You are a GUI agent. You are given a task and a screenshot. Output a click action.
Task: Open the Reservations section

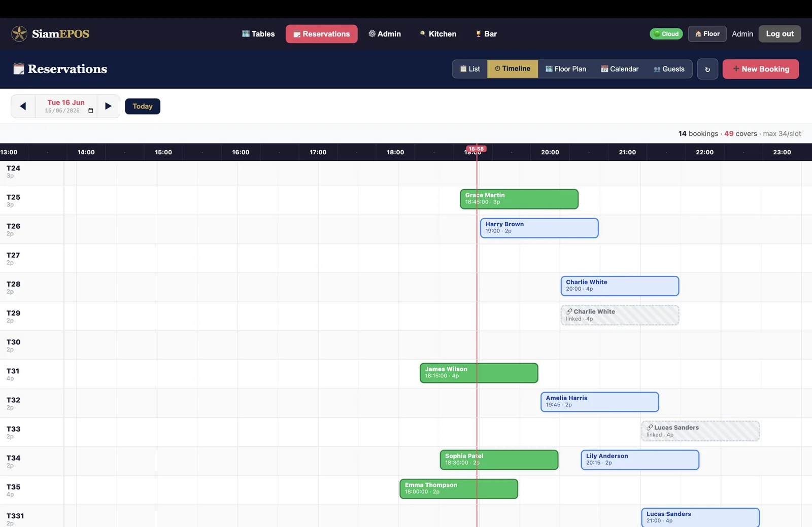pos(322,34)
